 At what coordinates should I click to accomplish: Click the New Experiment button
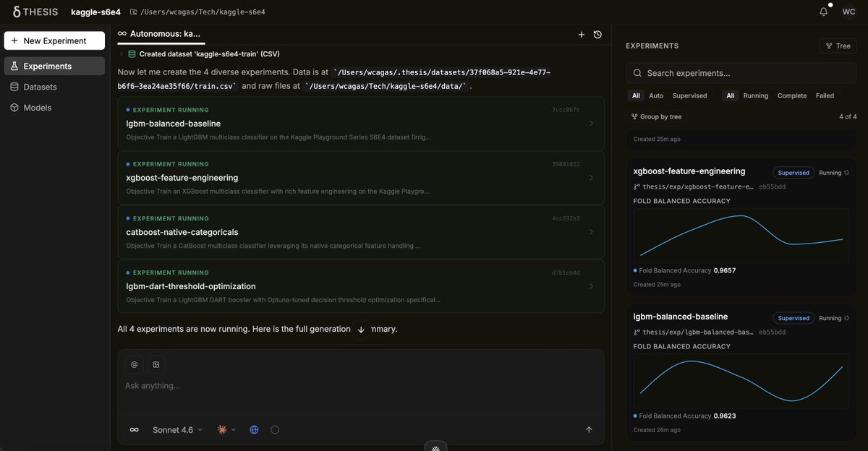(x=54, y=40)
